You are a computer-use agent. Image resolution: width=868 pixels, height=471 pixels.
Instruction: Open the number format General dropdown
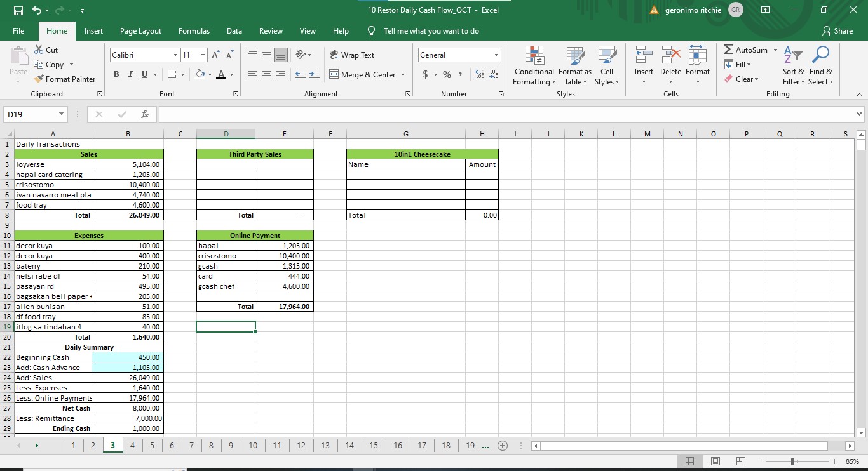497,55
